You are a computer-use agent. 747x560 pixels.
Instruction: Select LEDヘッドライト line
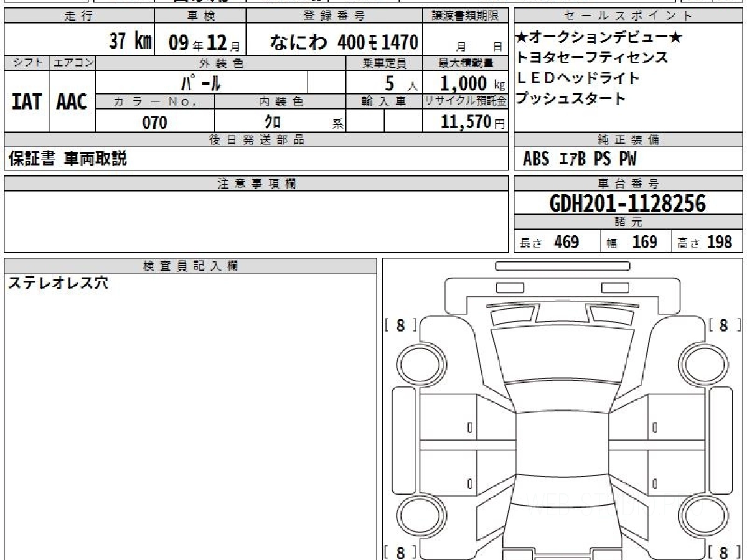(x=578, y=78)
